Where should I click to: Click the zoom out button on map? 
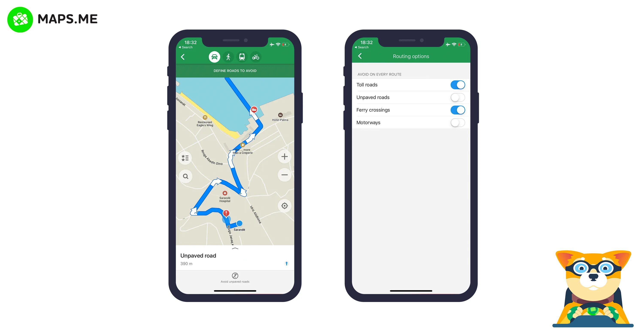(x=284, y=175)
